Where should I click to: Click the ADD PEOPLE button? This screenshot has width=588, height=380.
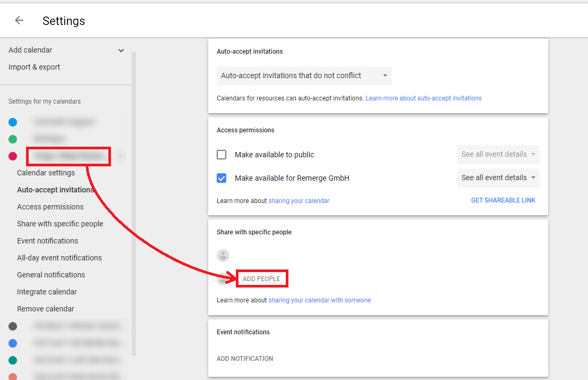pos(261,279)
